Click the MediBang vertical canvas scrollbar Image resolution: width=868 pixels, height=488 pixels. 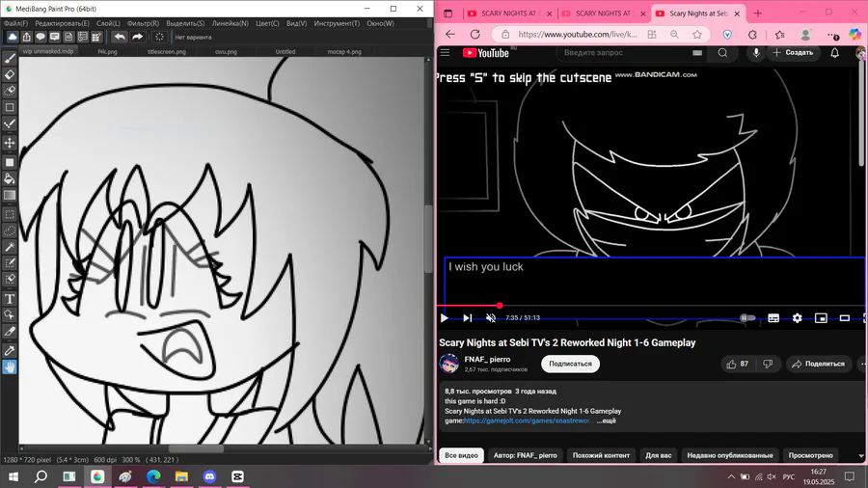point(428,239)
